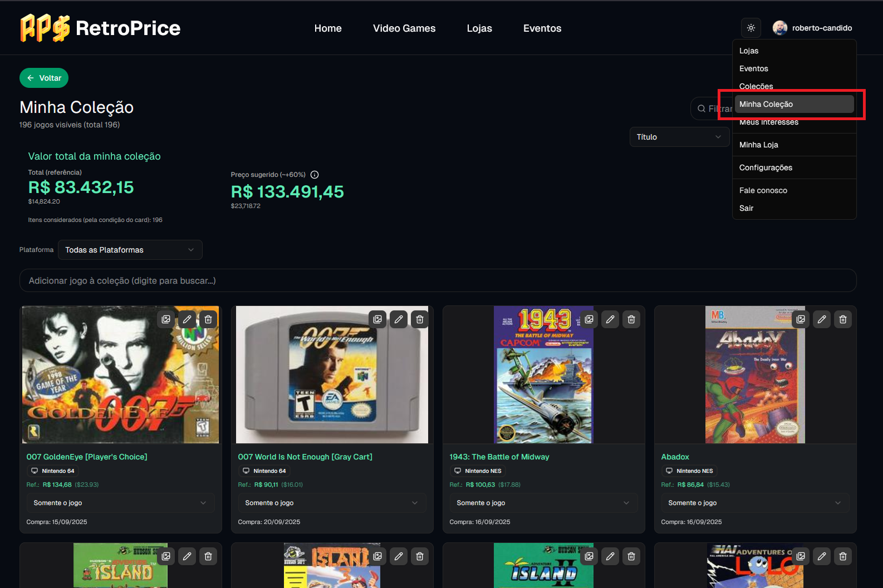Viewport: 883px width, 588px height.
Task: Choose Configurações in the user menu
Action: [766, 167]
